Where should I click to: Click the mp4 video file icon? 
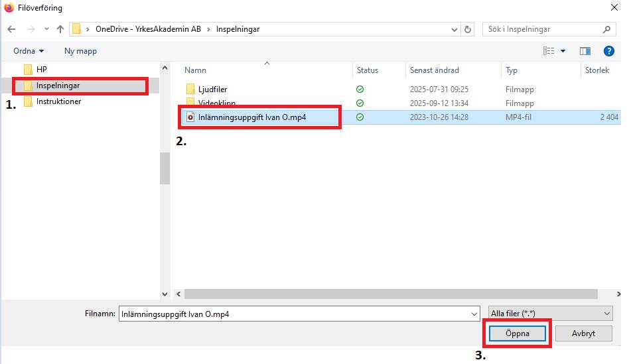click(x=190, y=117)
